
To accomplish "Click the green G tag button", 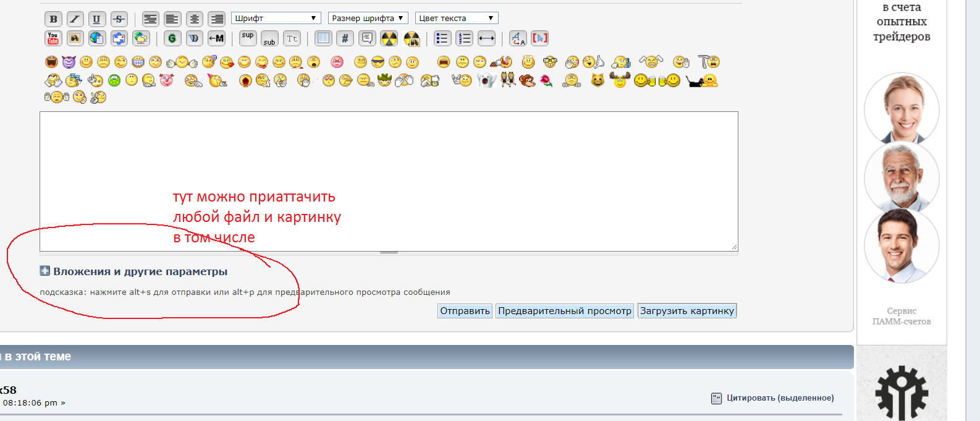I will (172, 38).
